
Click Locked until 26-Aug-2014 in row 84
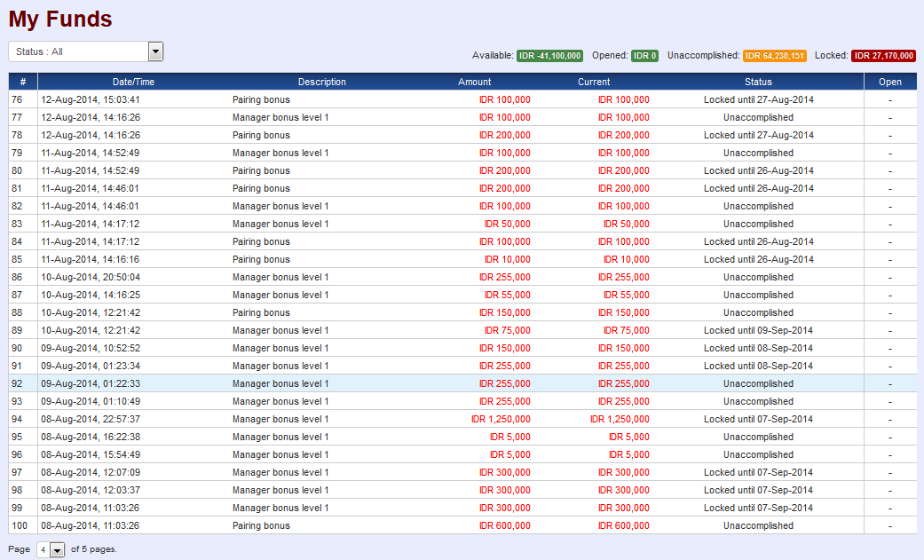758,241
